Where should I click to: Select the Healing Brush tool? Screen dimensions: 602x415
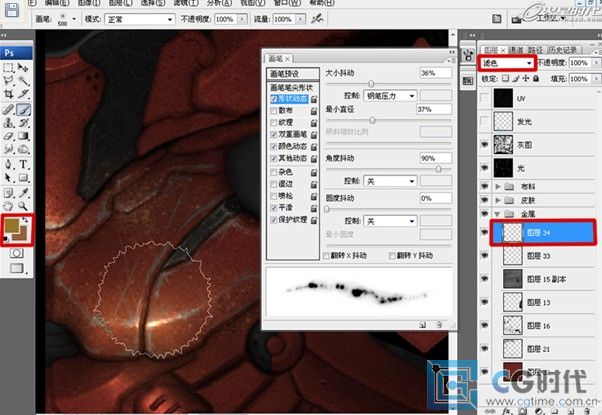pos(8,110)
